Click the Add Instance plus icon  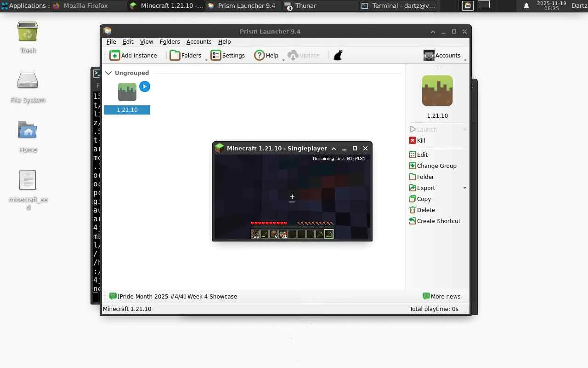[x=114, y=55]
